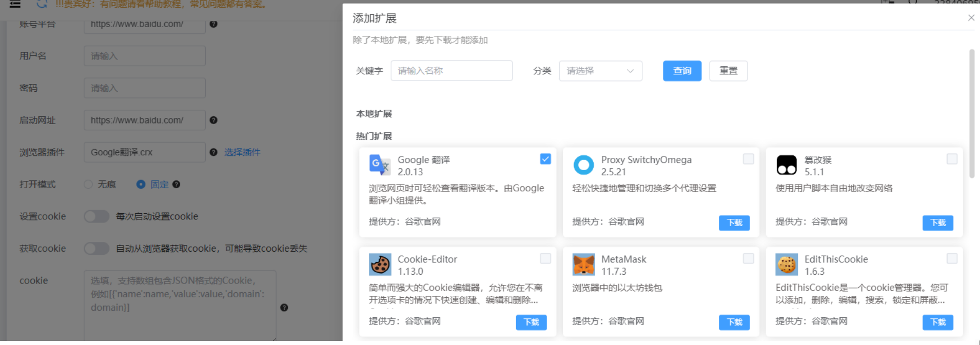Click the MetaMask fox icon
This screenshot has width=980, height=345.
point(583,265)
